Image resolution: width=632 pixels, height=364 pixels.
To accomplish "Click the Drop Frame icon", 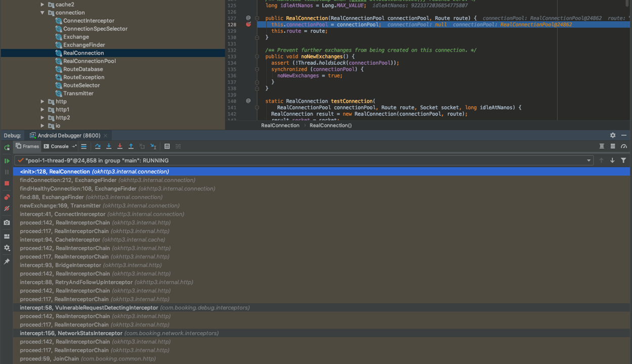I will pyautogui.click(x=142, y=147).
